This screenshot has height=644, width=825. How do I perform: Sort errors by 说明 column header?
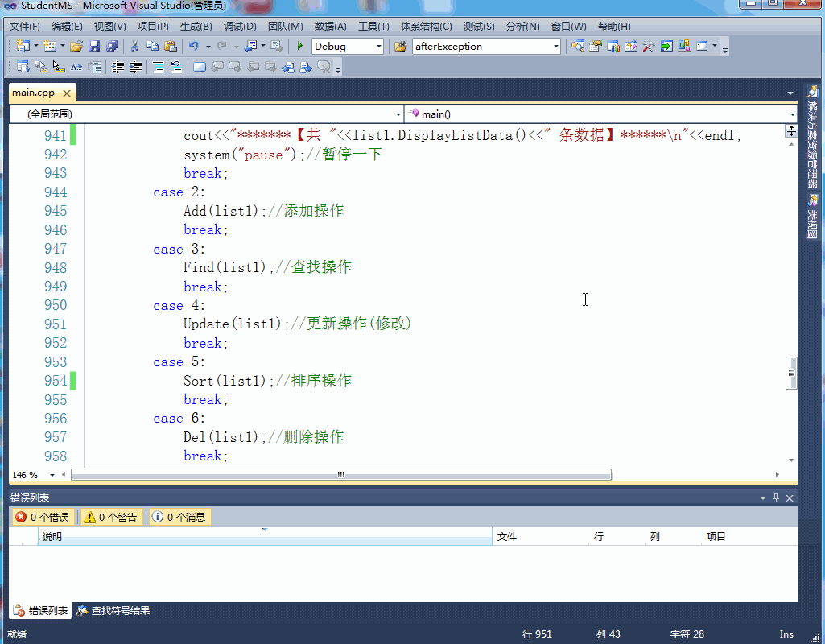pos(265,537)
